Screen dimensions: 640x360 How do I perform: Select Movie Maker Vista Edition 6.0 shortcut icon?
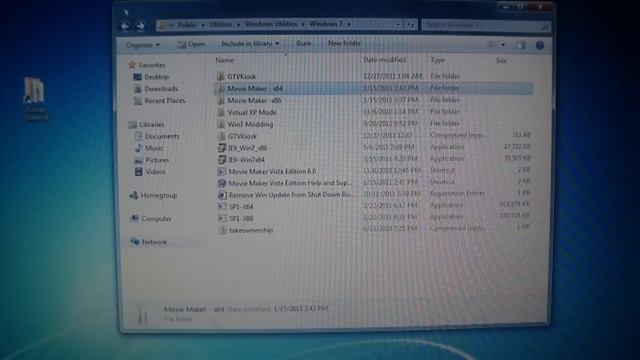222,171
